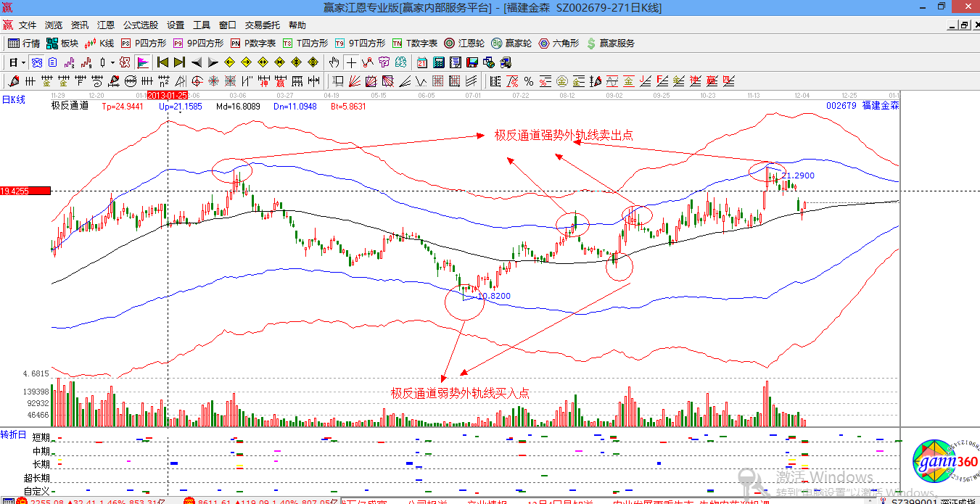Click the save (floppy disk) toolbar icon
980x504 pixels.
(472, 62)
